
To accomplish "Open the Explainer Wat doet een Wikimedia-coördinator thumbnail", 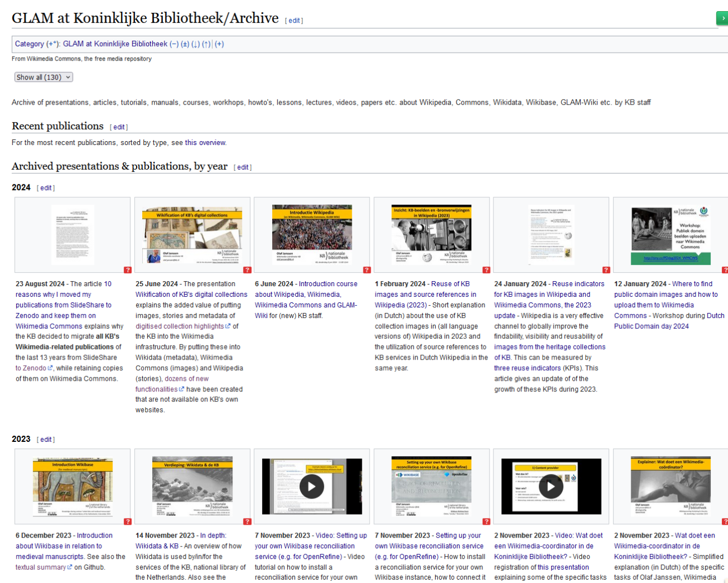I will click(671, 486).
